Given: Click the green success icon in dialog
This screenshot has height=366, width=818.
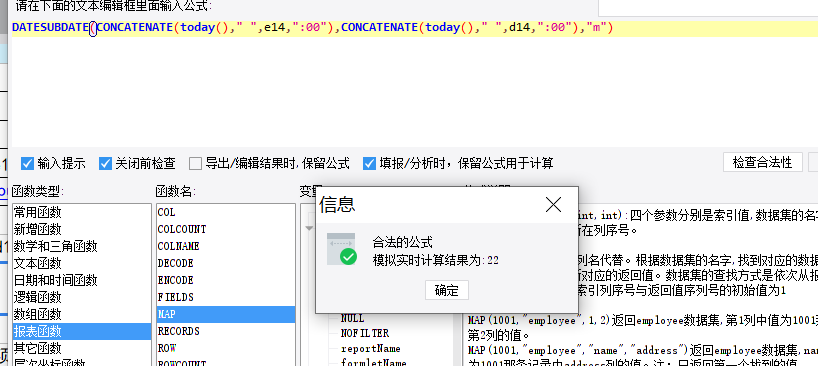Looking at the screenshot, I should (348, 257).
